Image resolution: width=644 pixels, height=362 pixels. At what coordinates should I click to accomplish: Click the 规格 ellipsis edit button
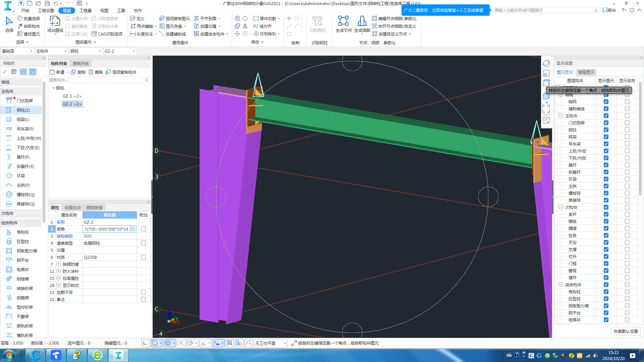pos(132,229)
